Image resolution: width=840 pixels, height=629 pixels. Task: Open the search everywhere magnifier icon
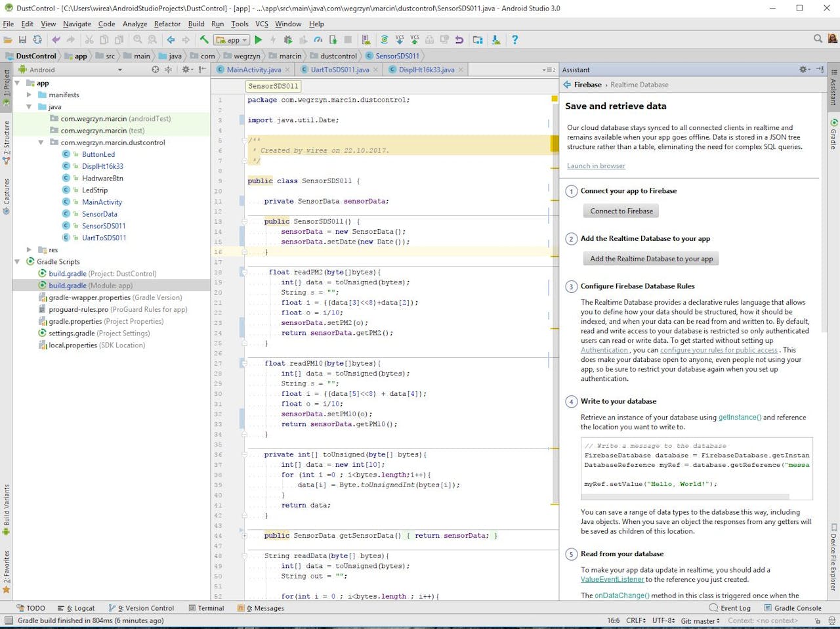coord(818,39)
